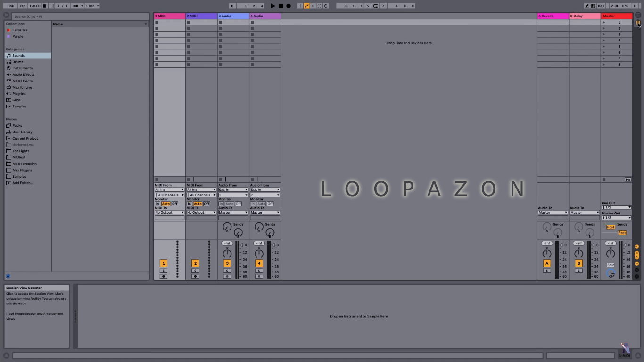Viewport: 644px width, 362px height.
Task: Open Audio Effects category in browser
Action: click(28, 74)
